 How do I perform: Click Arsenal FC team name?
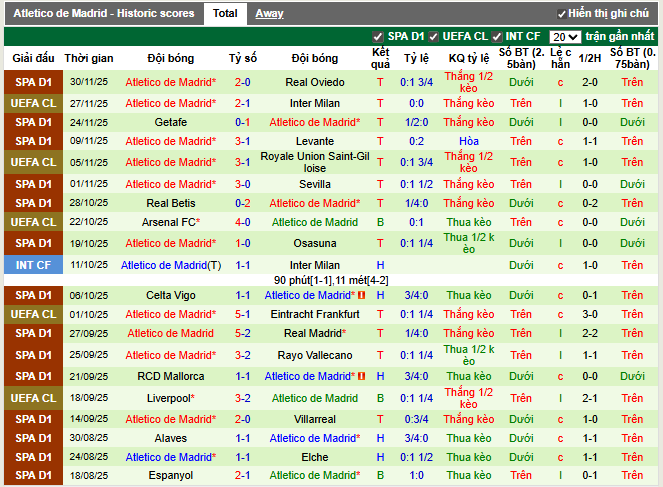171,222
